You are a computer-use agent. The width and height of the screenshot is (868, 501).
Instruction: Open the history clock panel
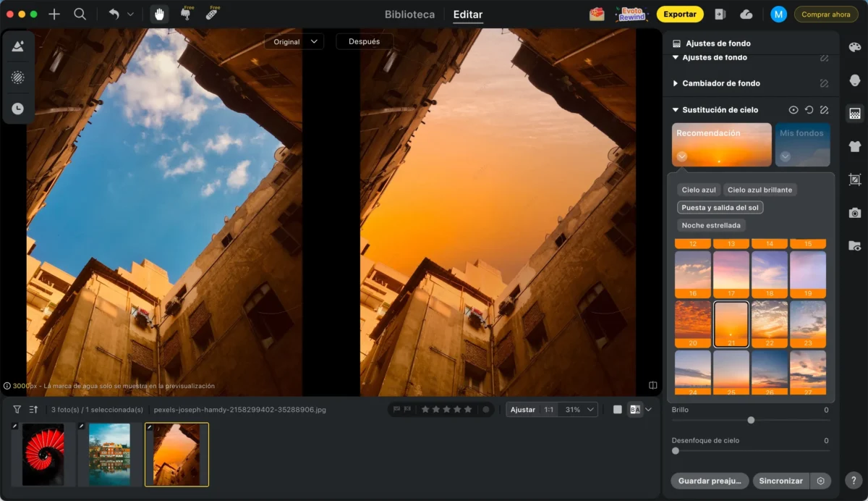tap(17, 109)
